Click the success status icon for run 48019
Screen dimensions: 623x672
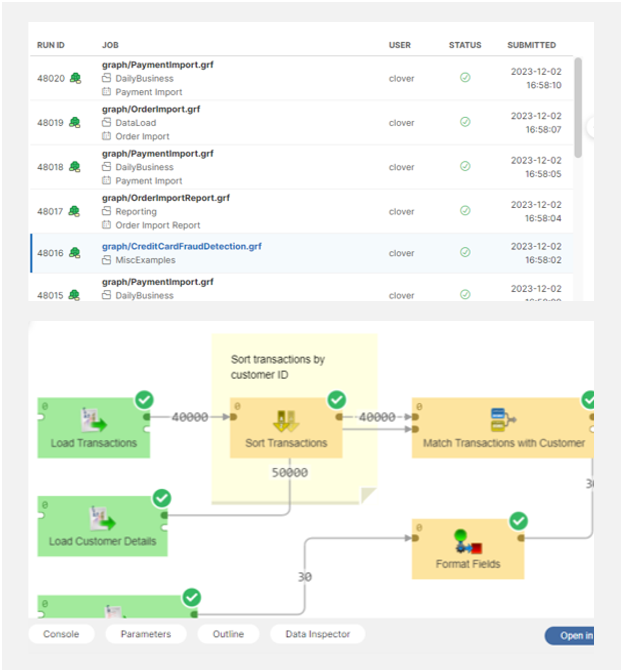click(x=465, y=122)
